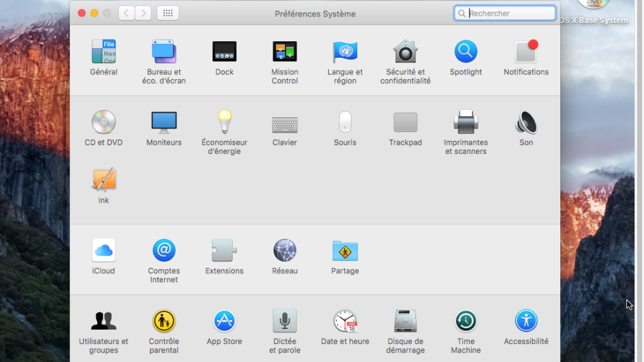
Task: Select the OS X Base System desktop disk
Action: pos(593,12)
